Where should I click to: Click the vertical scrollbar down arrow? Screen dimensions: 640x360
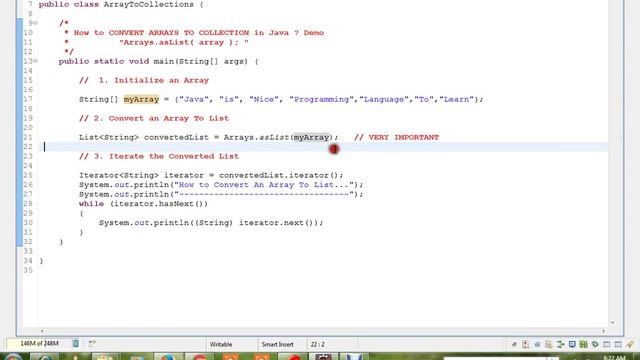(x=612, y=323)
